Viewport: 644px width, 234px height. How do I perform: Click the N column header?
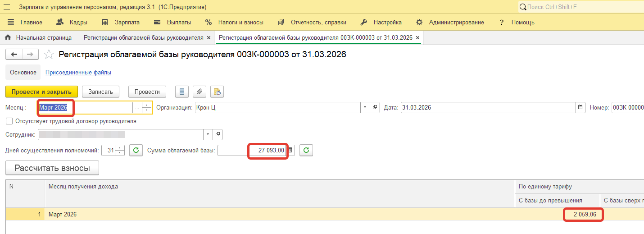(25, 193)
